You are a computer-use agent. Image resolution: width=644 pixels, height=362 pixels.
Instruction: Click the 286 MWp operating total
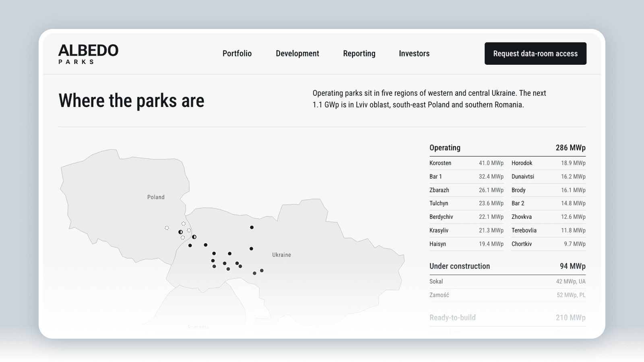coord(571,148)
